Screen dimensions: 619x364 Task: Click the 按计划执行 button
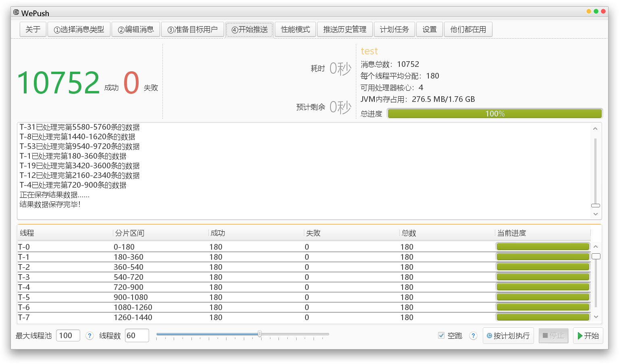[508, 335]
